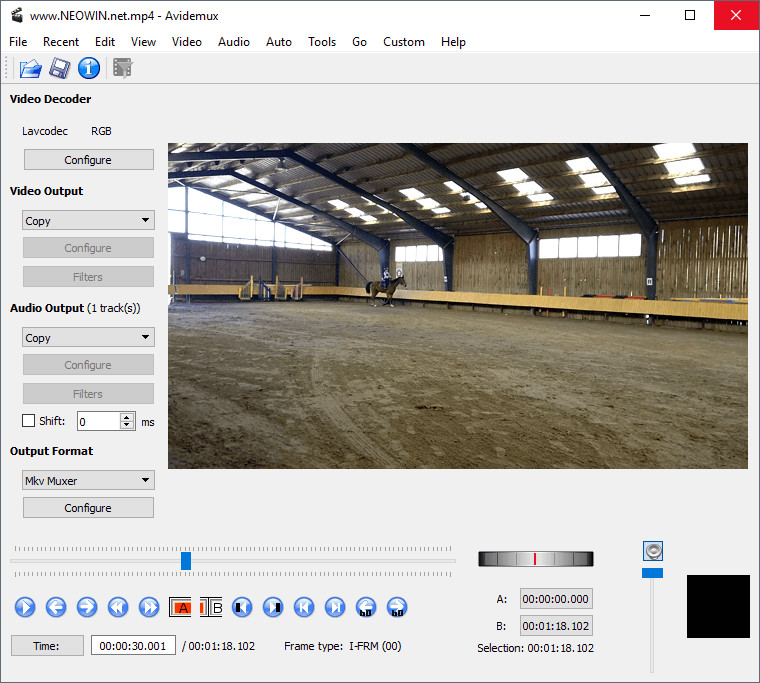Open the Tools menu

pos(322,42)
